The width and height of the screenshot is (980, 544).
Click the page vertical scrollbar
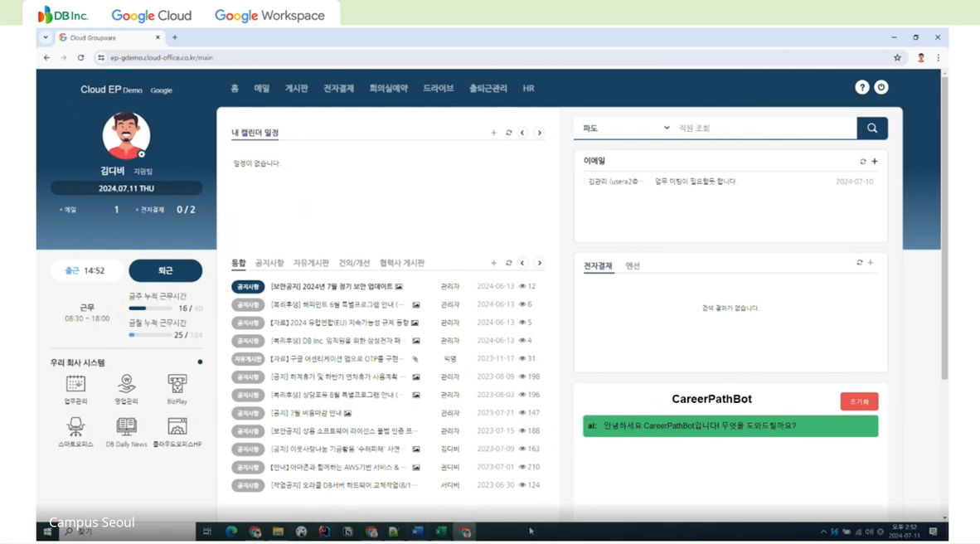tap(944, 226)
